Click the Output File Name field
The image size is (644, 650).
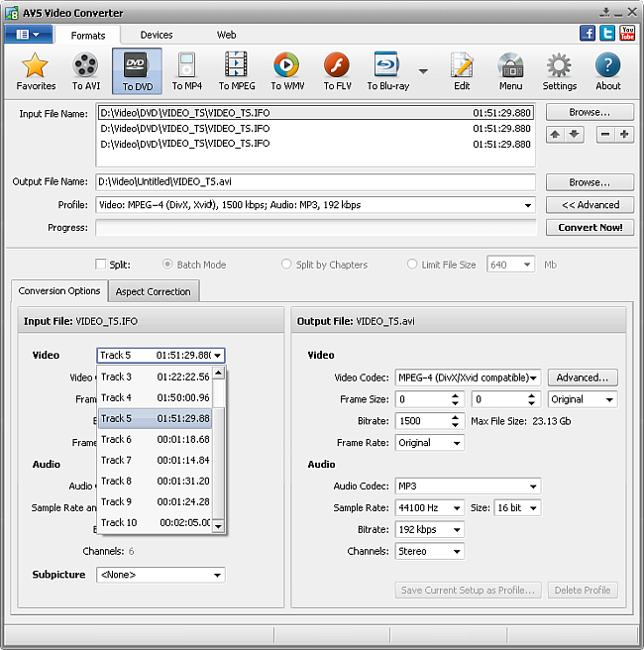coord(315,182)
